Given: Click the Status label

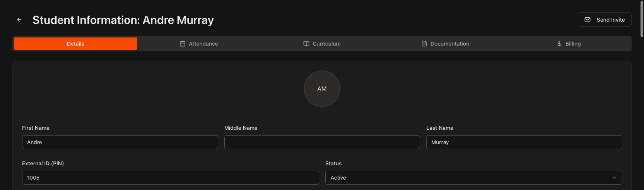Looking at the screenshot, I should click(333, 163).
